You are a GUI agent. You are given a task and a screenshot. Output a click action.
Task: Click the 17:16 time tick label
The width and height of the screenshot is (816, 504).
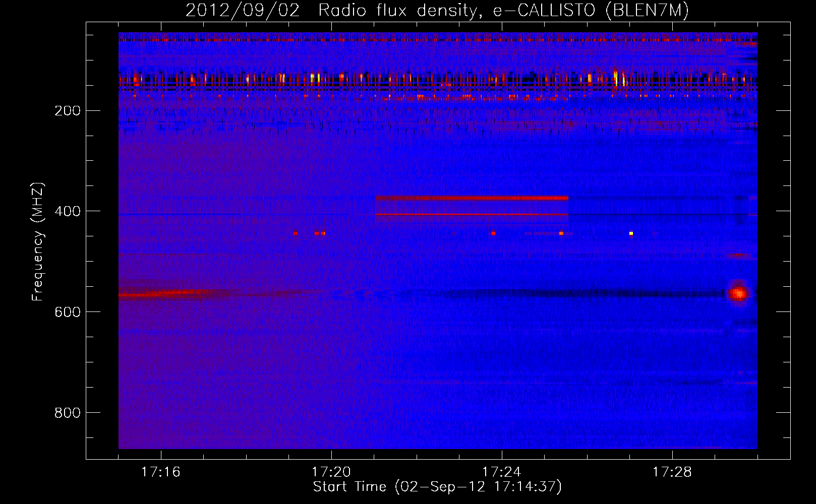coord(161,472)
